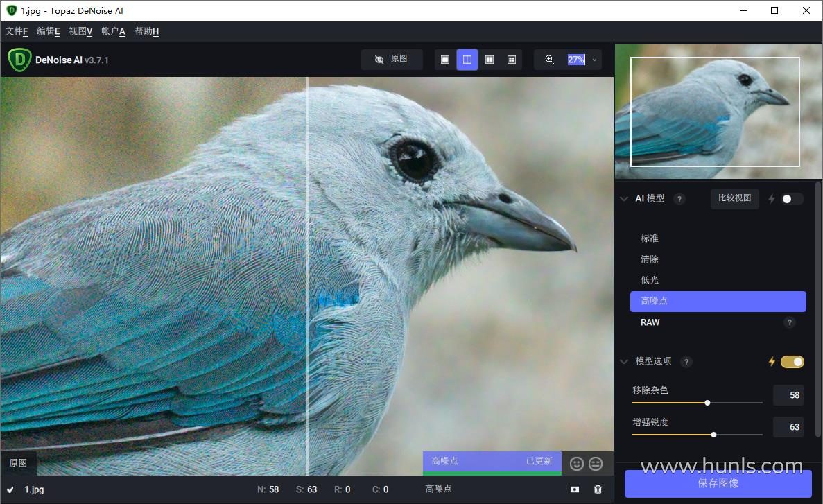Open the 文件 menu
The height and width of the screenshot is (504, 823).
[17, 31]
